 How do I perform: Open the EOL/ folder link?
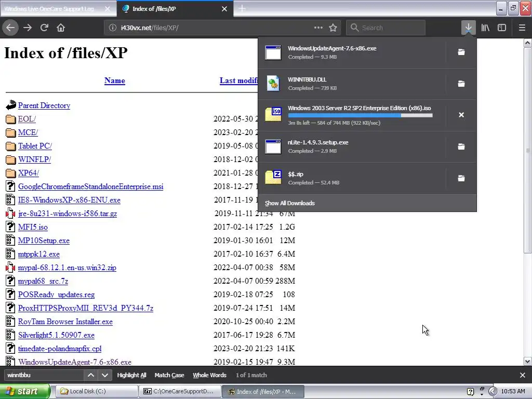pos(27,119)
